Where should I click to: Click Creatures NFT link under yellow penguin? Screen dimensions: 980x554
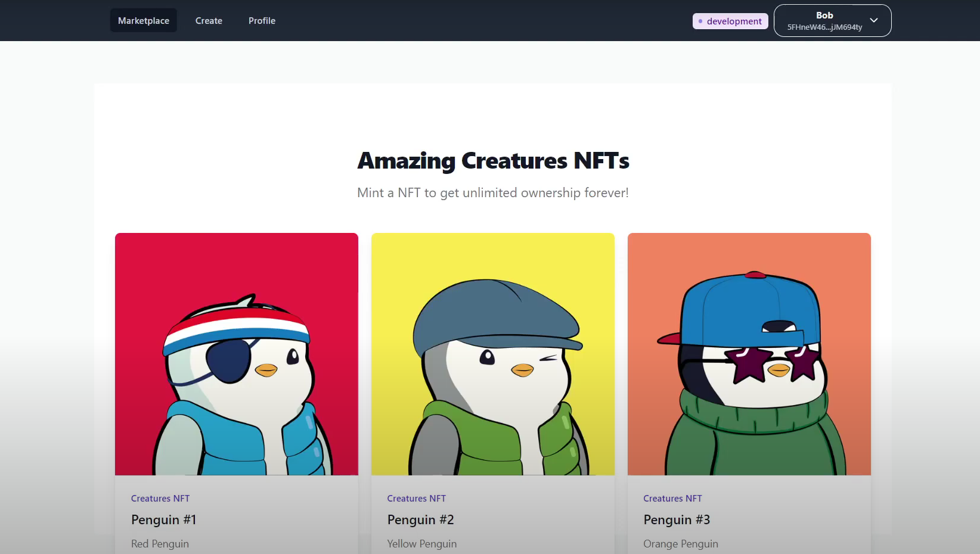point(417,499)
